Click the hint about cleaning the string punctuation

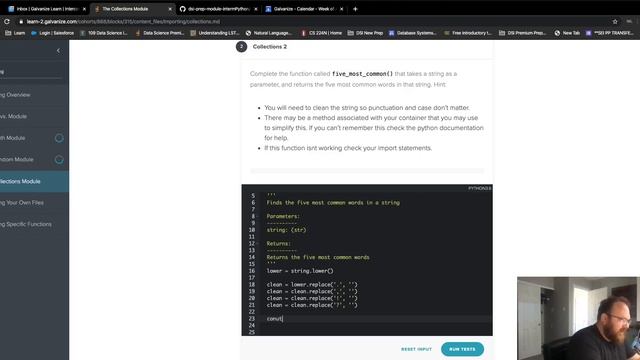pyautogui.click(x=367, y=108)
